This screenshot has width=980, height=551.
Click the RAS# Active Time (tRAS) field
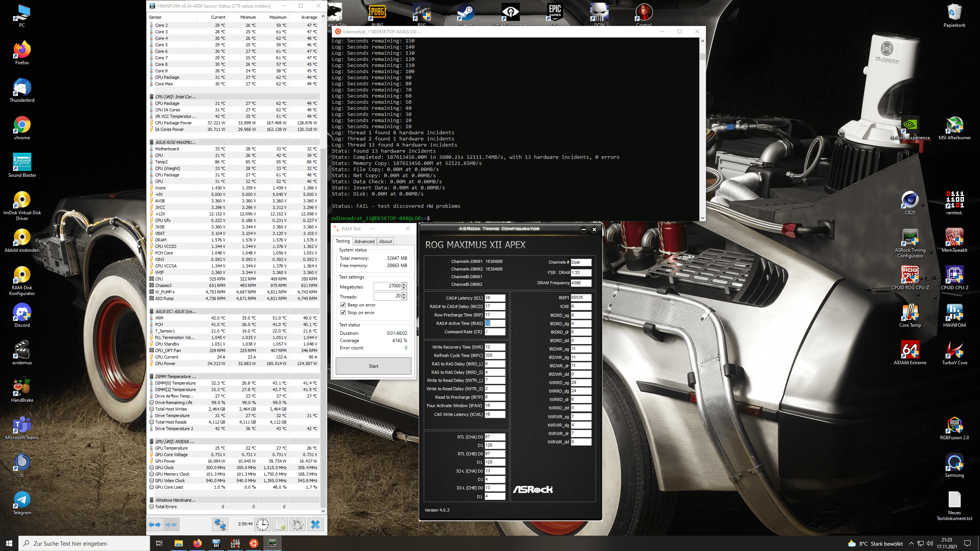(x=495, y=323)
